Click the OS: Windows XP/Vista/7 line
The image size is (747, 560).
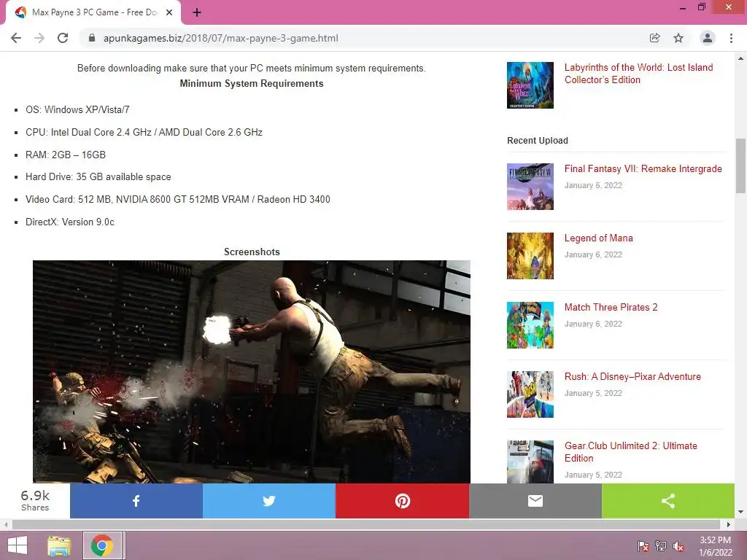point(77,109)
